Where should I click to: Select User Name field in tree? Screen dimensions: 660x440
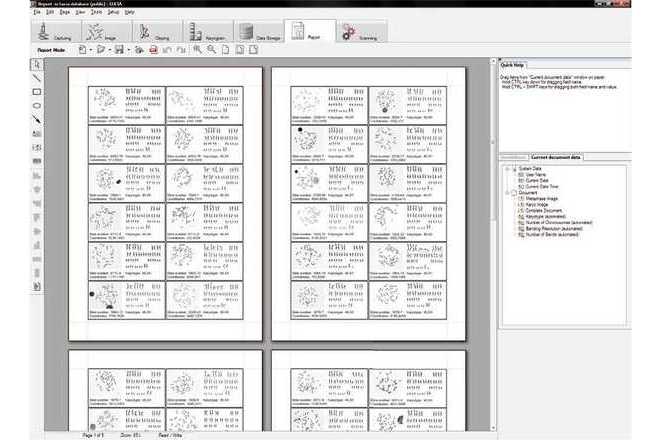[x=535, y=174]
